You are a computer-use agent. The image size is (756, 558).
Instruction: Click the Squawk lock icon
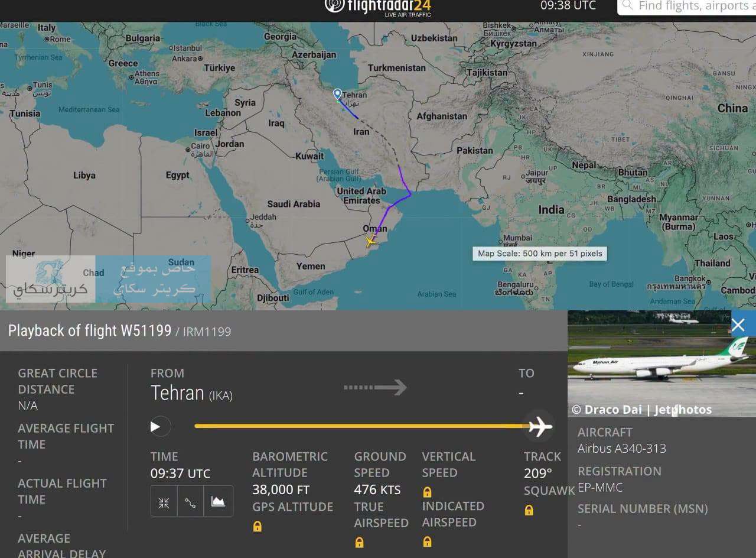point(529,510)
